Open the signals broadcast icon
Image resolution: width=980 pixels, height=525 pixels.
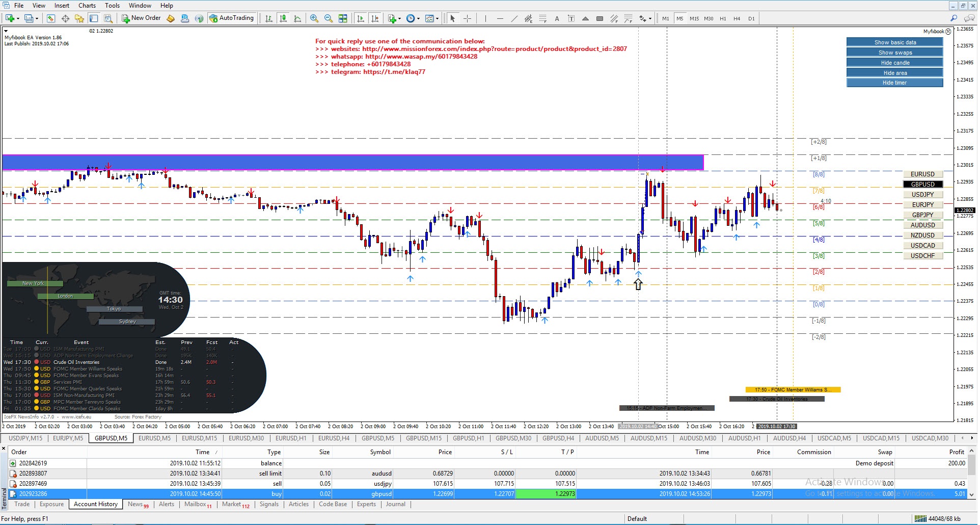click(x=199, y=18)
